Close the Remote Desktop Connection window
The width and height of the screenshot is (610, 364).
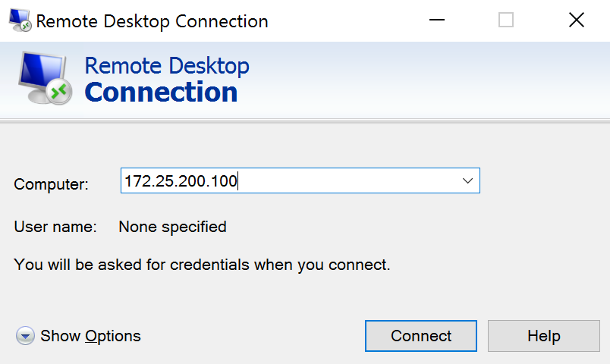[576, 20]
